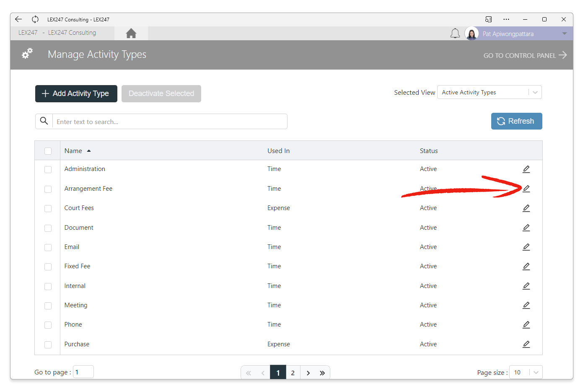This screenshot has width=583, height=392.
Task: Go to the previous page arrow
Action: (263, 373)
